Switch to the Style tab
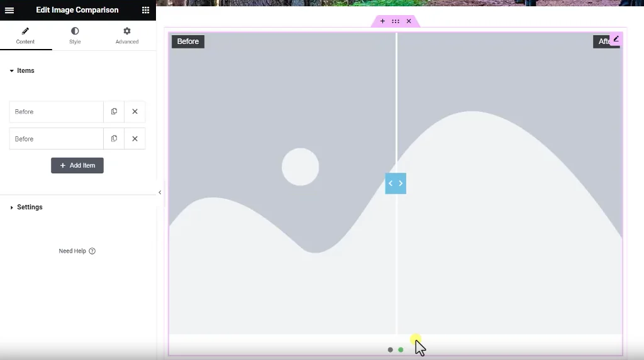 tap(75, 35)
